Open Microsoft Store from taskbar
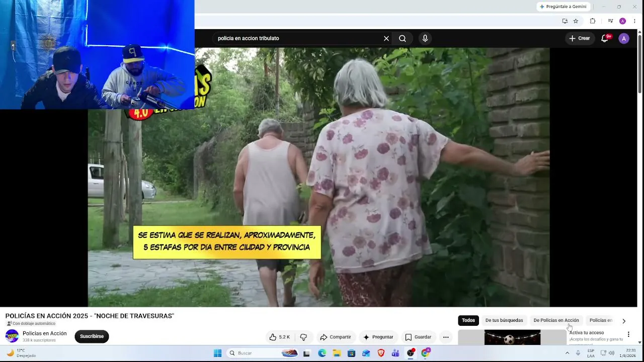Image resolution: width=644 pixels, height=362 pixels. pos(351,353)
